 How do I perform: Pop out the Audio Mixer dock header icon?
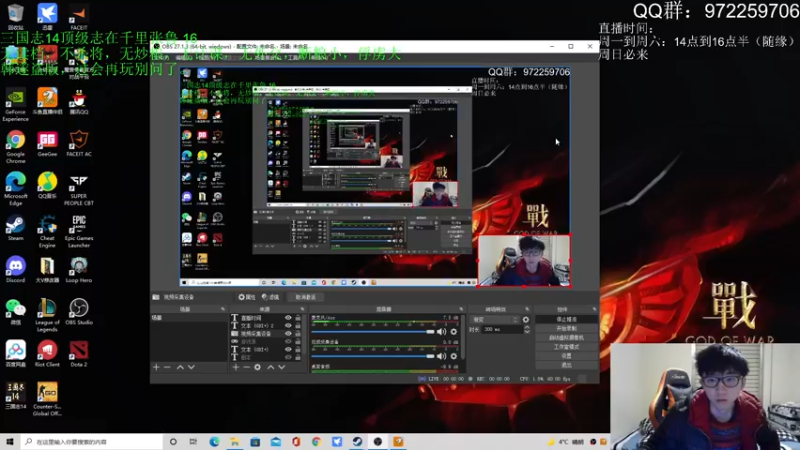[461, 309]
